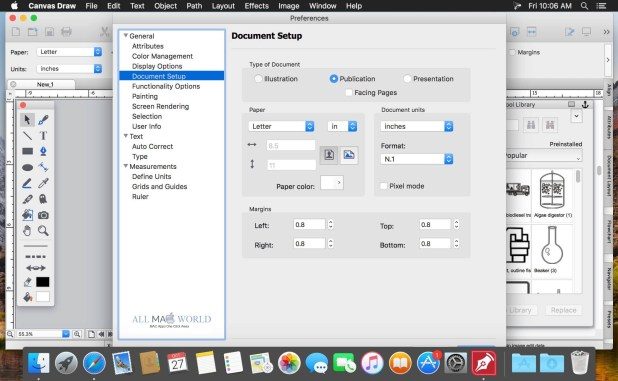Click zoom out magnifier in status bar
The image size is (618, 381).
coord(10,334)
